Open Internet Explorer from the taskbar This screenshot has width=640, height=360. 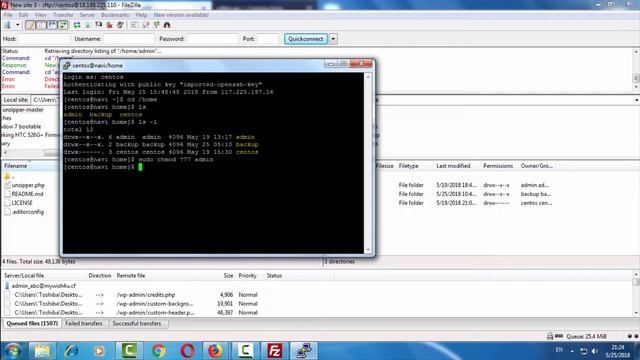[71, 351]
